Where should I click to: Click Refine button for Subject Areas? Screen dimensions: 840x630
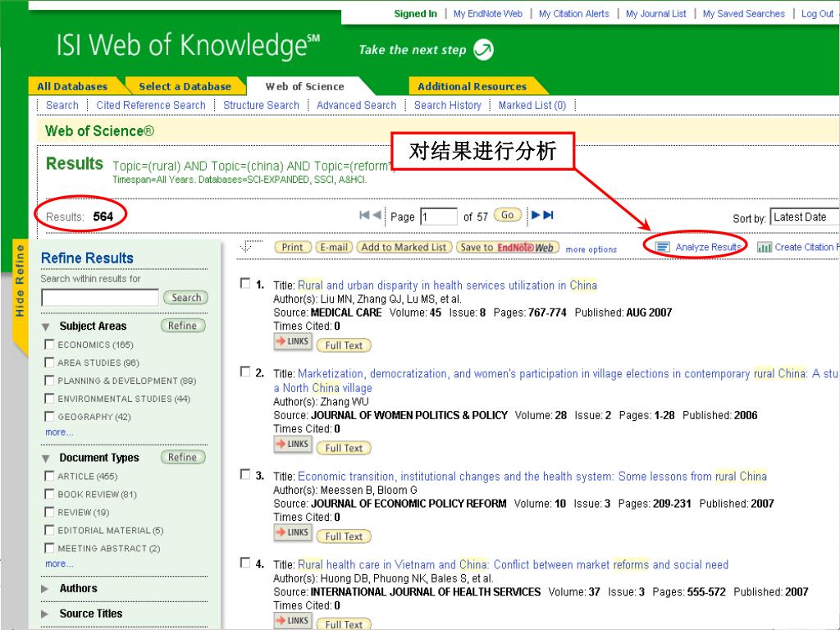click(182, 325)
